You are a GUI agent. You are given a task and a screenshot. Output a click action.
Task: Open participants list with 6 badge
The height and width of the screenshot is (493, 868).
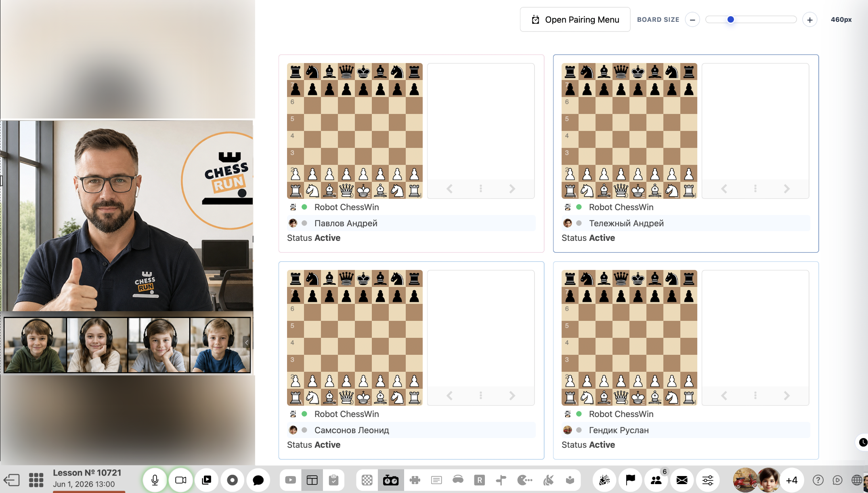656,480
